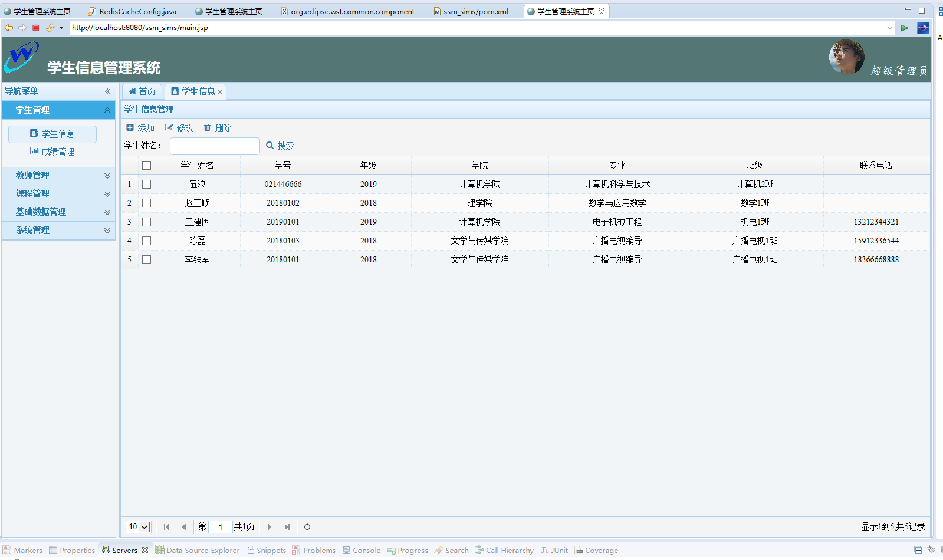
Task: Open the RedisCacheConfig.java editor tab
Action: point(132,11)
